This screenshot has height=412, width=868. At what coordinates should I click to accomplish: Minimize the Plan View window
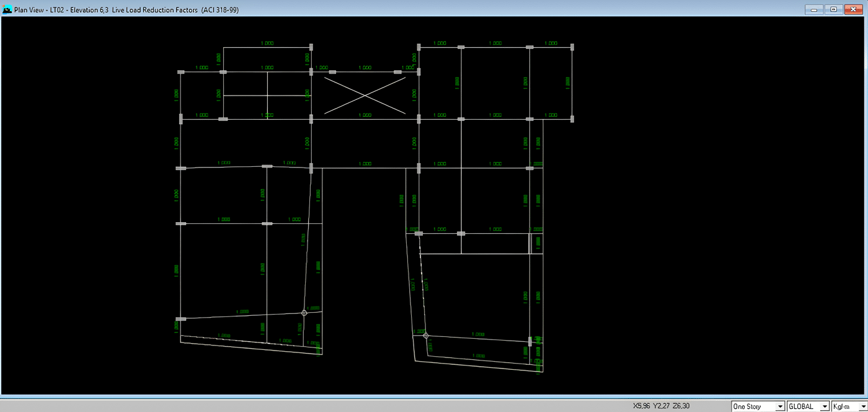pos(814,9)
